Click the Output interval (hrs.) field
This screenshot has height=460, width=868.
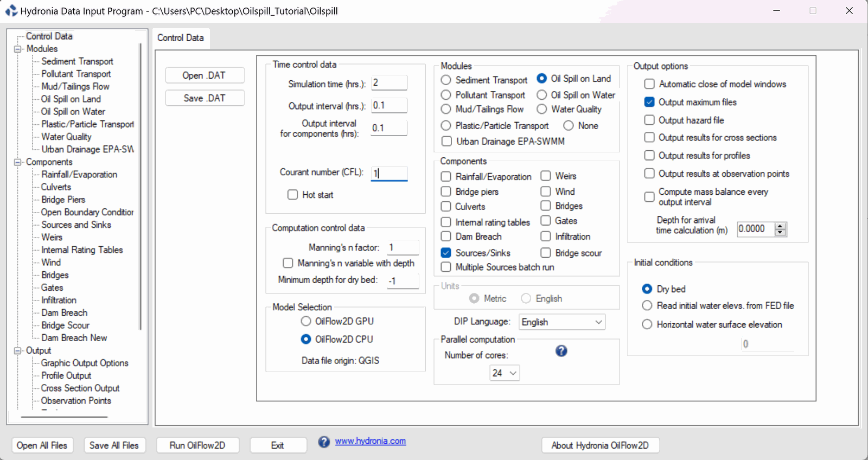tap(389, 106)
